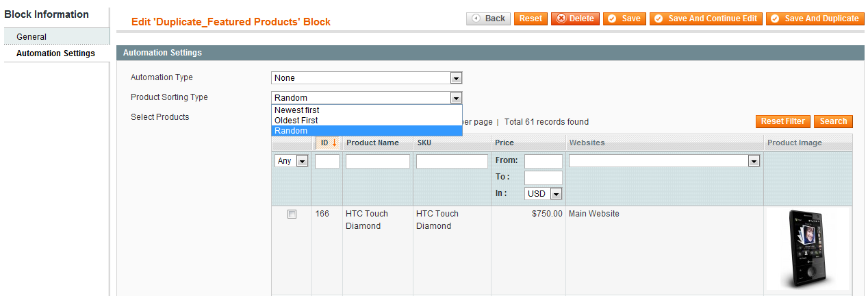This screenshot has height=296, width=868.
Task: Choose 'Newest first' sorting option
Action: 367,110
